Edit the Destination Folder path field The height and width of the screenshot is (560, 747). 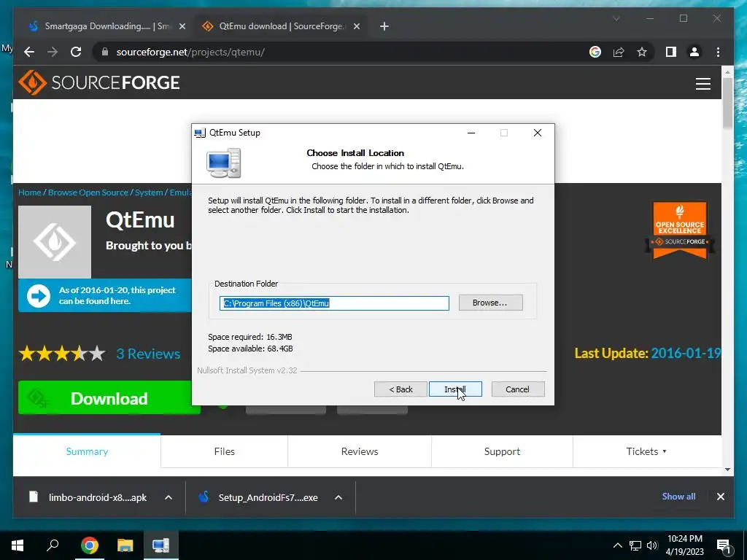[x=334, y=303]
